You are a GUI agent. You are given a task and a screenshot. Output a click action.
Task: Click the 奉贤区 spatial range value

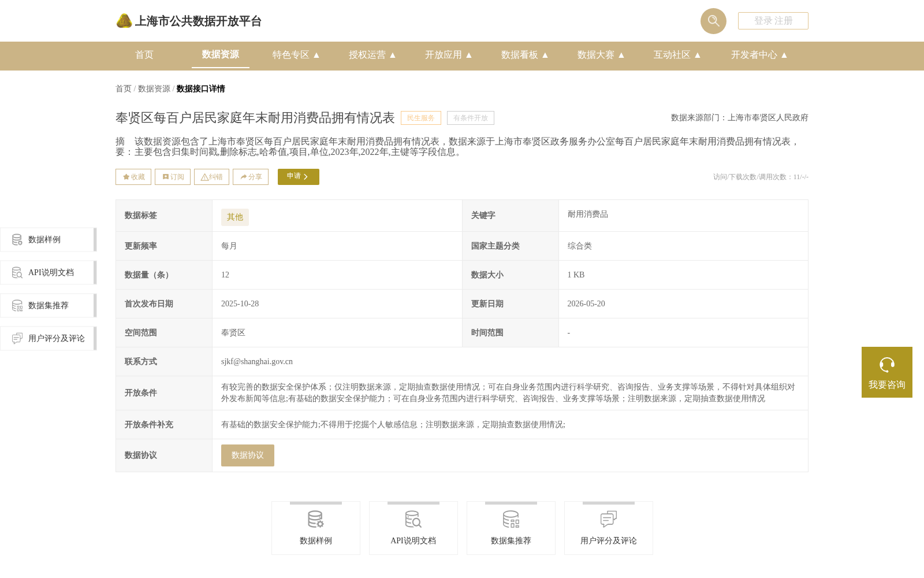[x=233, y=333]
